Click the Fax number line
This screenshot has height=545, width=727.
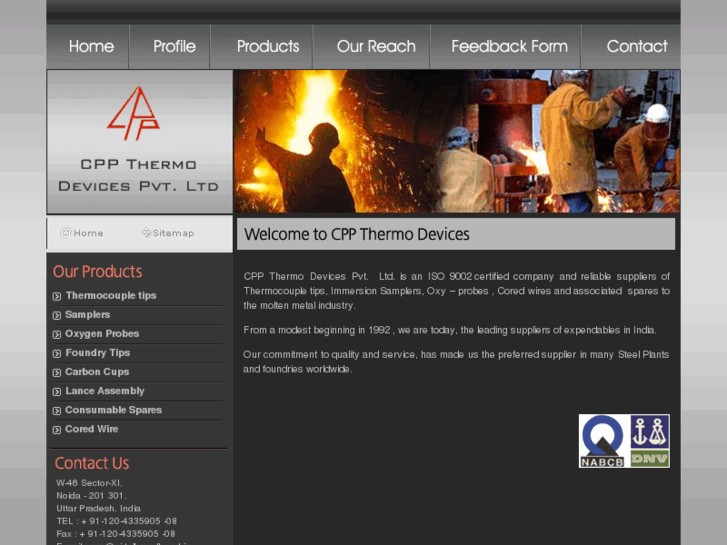(116, 533)
